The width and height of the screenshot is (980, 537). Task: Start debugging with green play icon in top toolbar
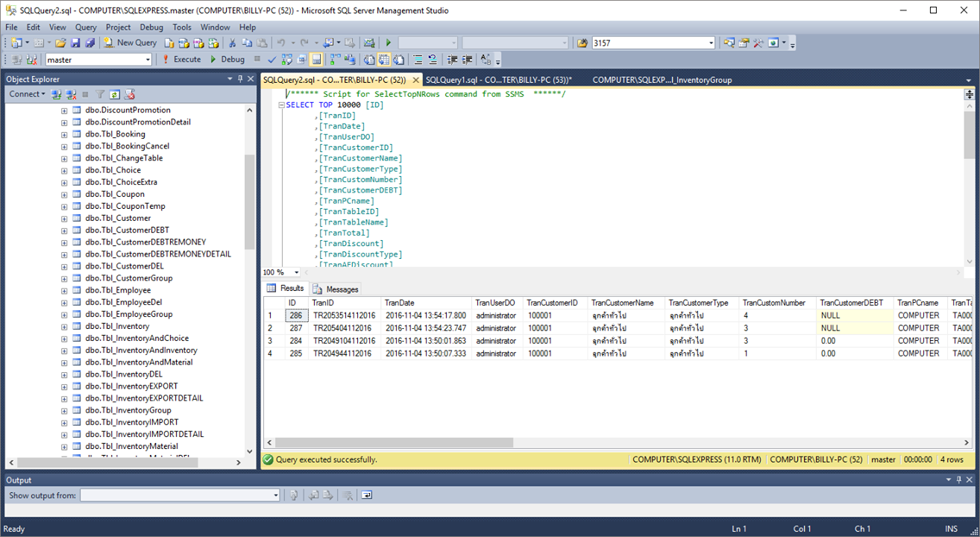pyautogui.click(x=389, y=43)
